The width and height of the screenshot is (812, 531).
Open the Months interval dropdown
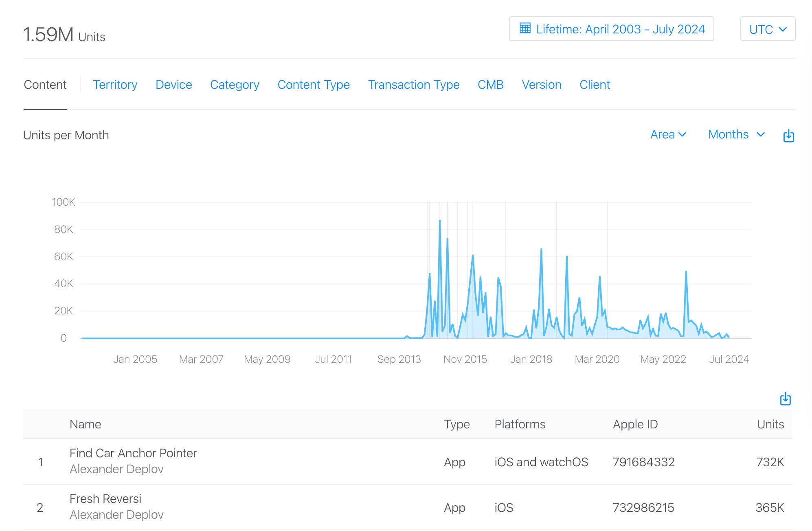click(x=736, y=134)
